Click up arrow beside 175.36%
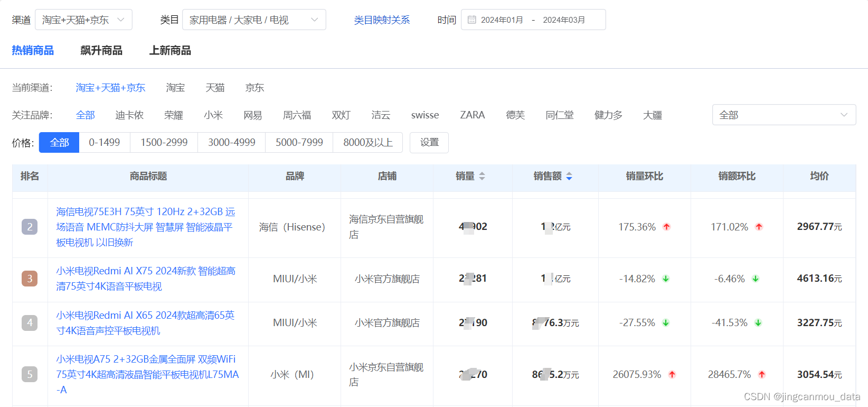Image resolution: width=868 pixels, height=407 pixels. coord(667,227)
